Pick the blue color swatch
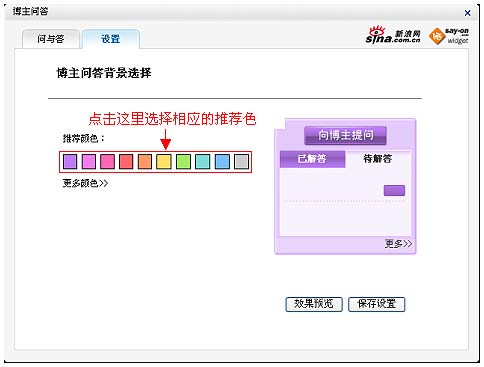 pos(222,162)
